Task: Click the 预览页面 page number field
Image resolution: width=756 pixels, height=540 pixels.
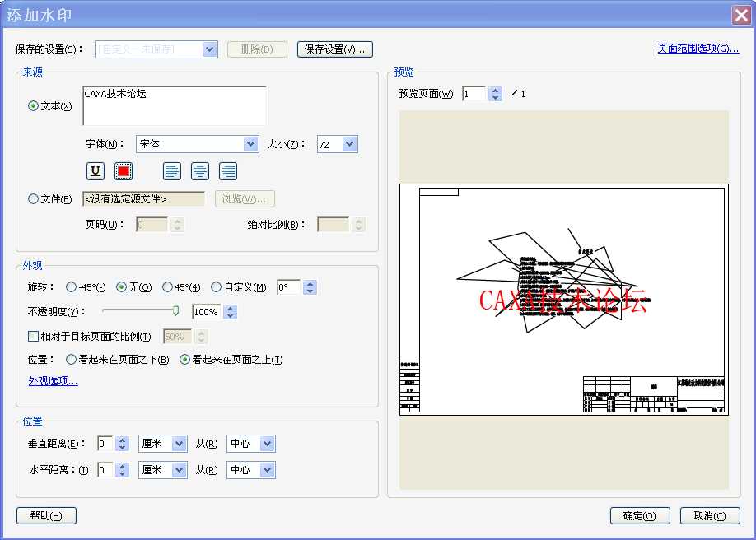Action: pyautogui.click(x=474, y=94)
